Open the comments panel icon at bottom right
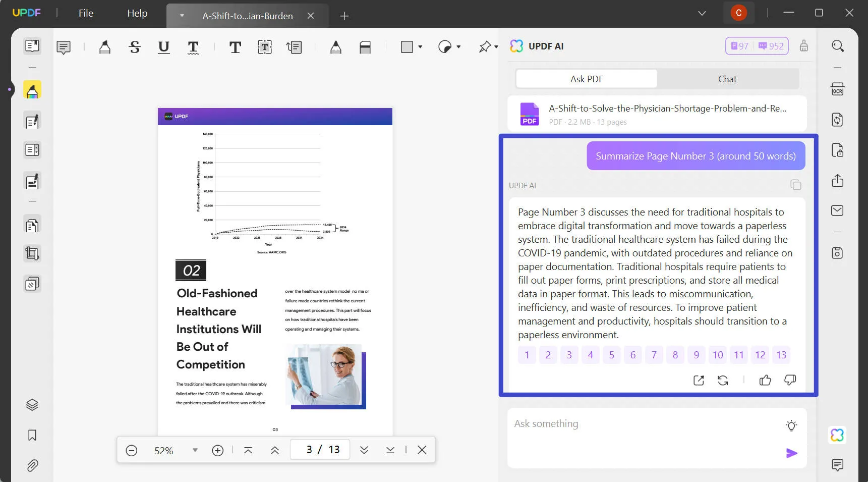Screen dimensions: 868x482 coord(838,465)
